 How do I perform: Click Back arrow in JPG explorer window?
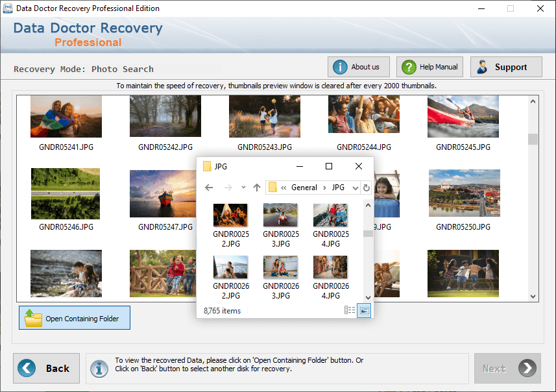(x=209, y=188)
